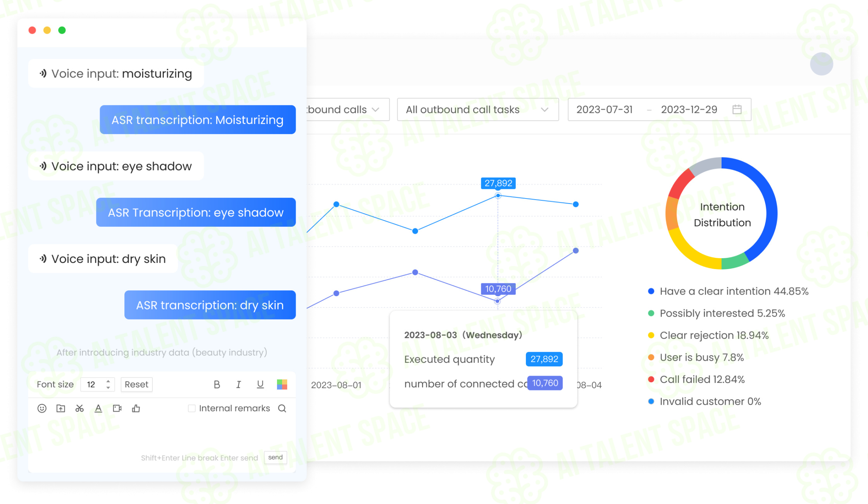The height and width of the screenshot is (504, 868).
Task: Increase font size with stepper up arrow
Action: click(x=108, y=381)
